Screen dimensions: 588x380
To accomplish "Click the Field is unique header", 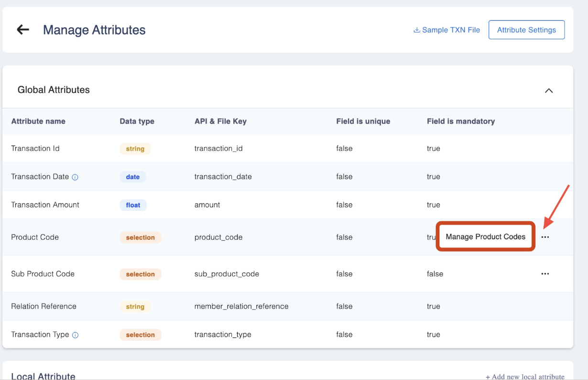I will click(363, 121).
